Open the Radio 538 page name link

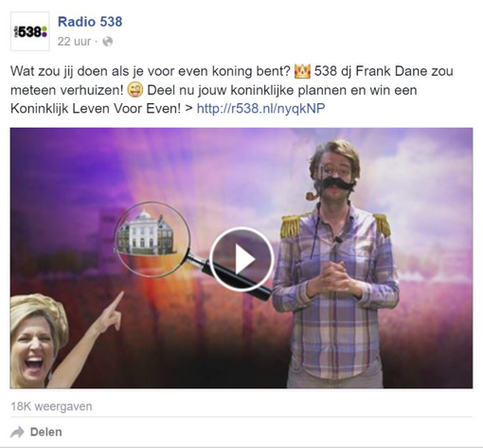[x=90, y=22]
